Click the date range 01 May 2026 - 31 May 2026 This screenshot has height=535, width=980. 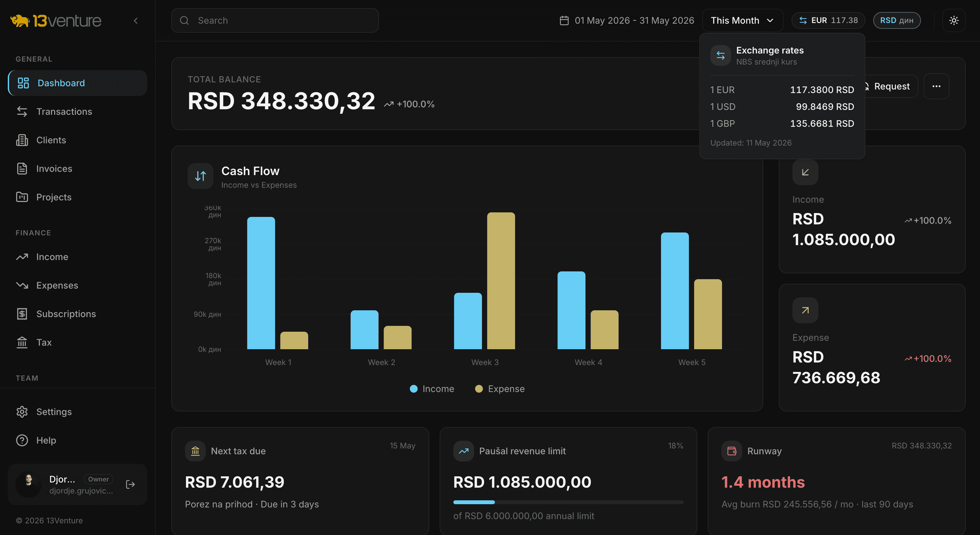click(x=634, y=20)
